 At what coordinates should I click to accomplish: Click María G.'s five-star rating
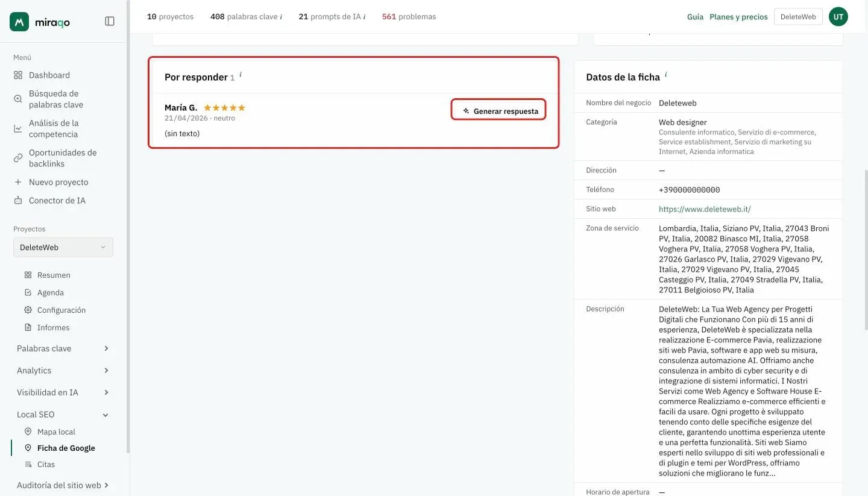click(x=224, y=108)
